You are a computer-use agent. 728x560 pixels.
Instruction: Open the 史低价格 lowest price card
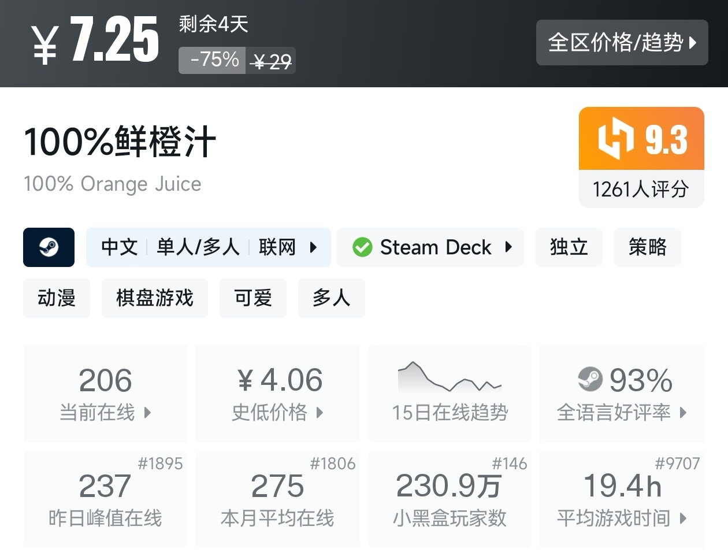click(x=277, y=394)
